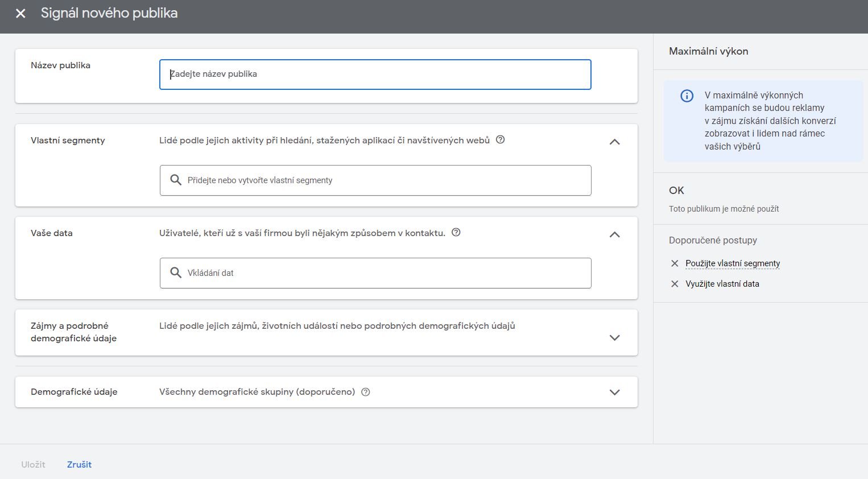Click the Vaše data section label
This screenshot has width=868, height=479.
tap(52, 233)
